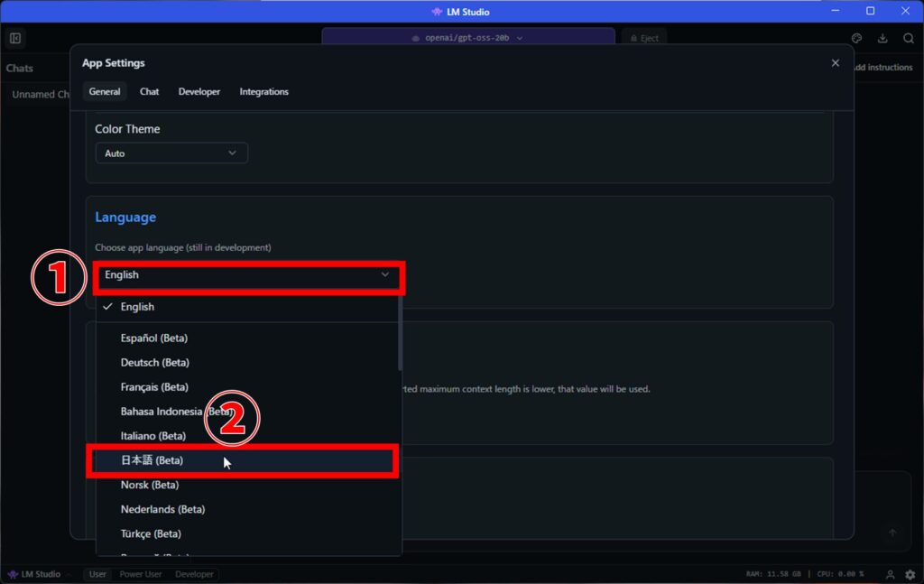924x584 pixels.
Task: Click the language list scrollbar
Action: (399, 334)
